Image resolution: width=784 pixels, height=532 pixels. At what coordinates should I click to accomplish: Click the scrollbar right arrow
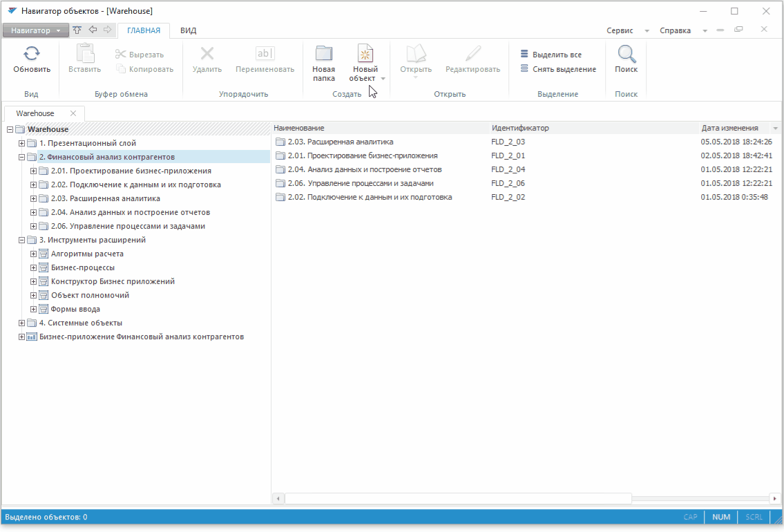pos(774,499)
